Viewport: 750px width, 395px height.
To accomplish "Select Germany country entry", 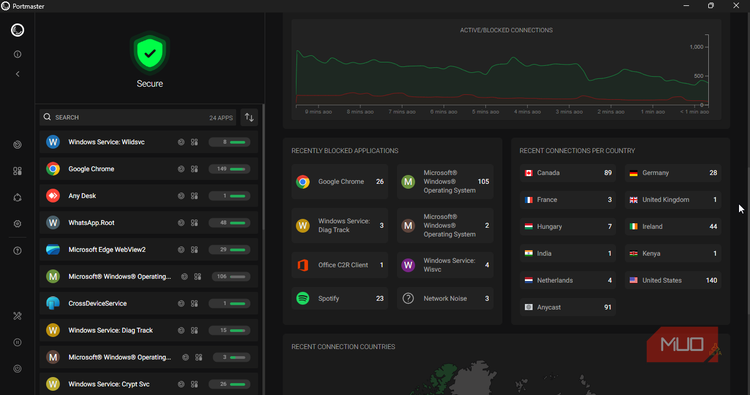I will click(x=673, y=173).
